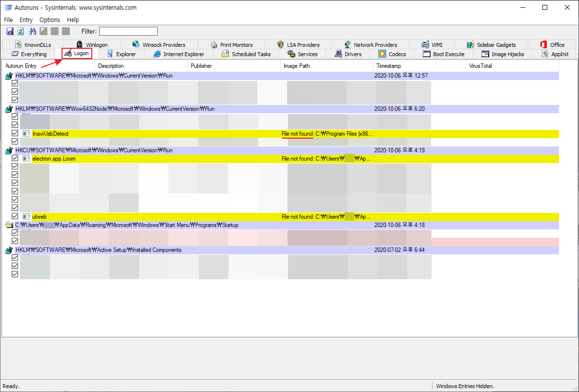Click the Description column header
The width and height of the screenshot is (579, 392).
[142, 66]
